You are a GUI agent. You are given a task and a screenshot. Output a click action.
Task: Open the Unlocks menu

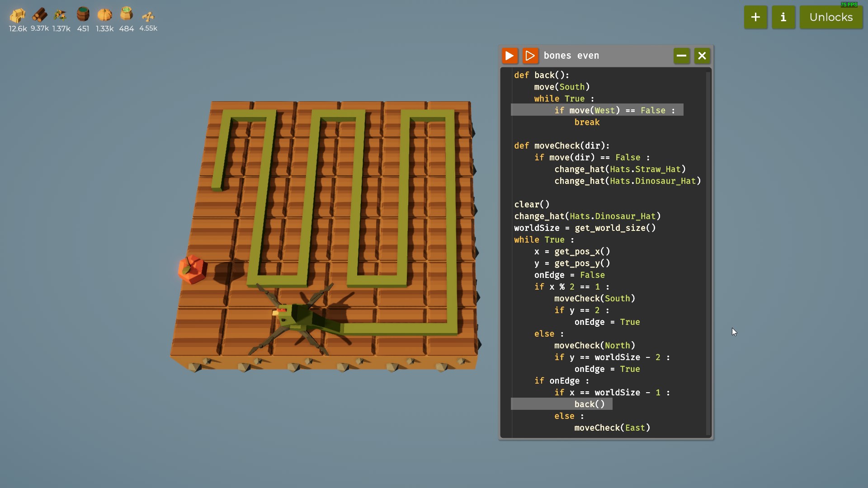point(831,17)
